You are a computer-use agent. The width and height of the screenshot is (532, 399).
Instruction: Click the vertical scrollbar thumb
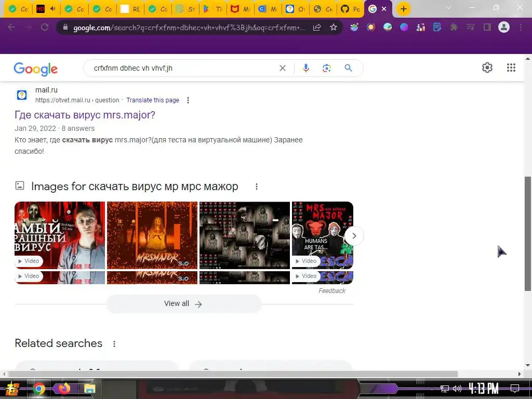pyautogui.click(x=528, y=233)
